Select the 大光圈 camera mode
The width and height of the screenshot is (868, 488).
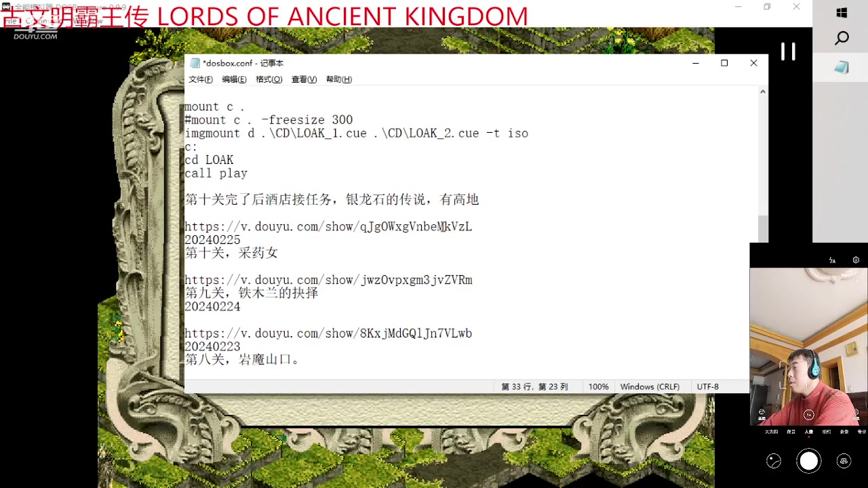pos(771,432)
